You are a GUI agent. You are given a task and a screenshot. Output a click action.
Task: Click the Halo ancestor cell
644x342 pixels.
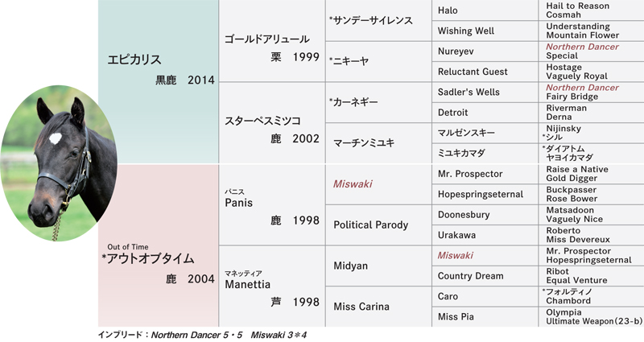[485, 10]
